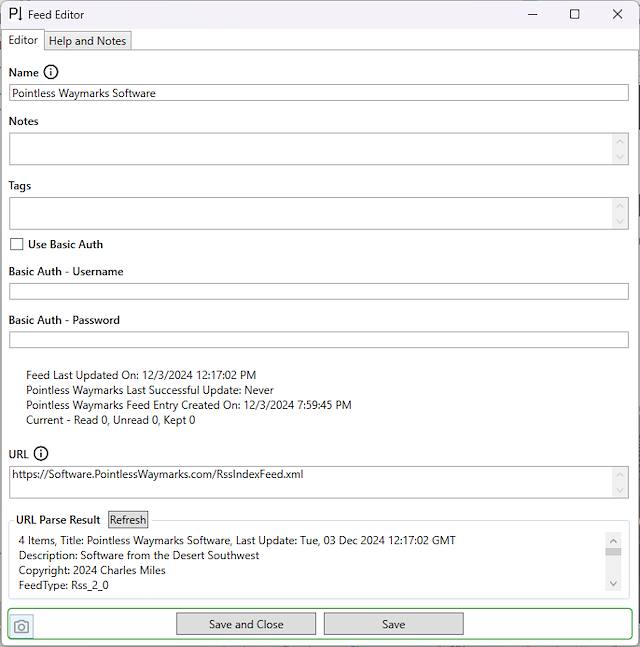The width and height of the screenshot is (640, 647).
Task: Click the 'Basic Auth - Username' label
Action: (66, 272)
